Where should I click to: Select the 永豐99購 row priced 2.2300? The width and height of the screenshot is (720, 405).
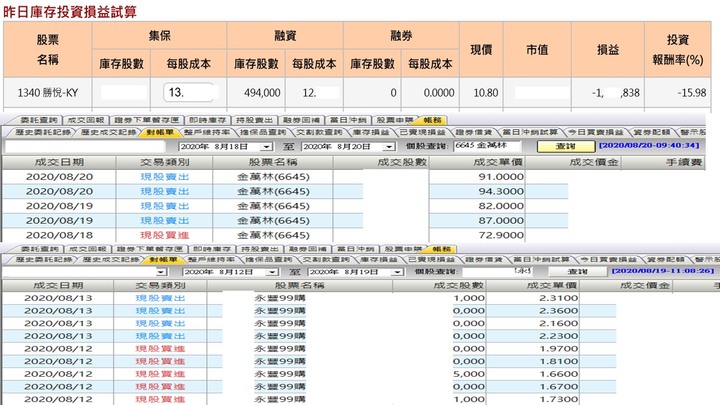pos(309,336)
